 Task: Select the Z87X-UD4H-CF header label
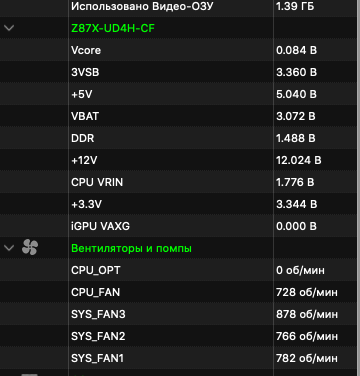113,28
